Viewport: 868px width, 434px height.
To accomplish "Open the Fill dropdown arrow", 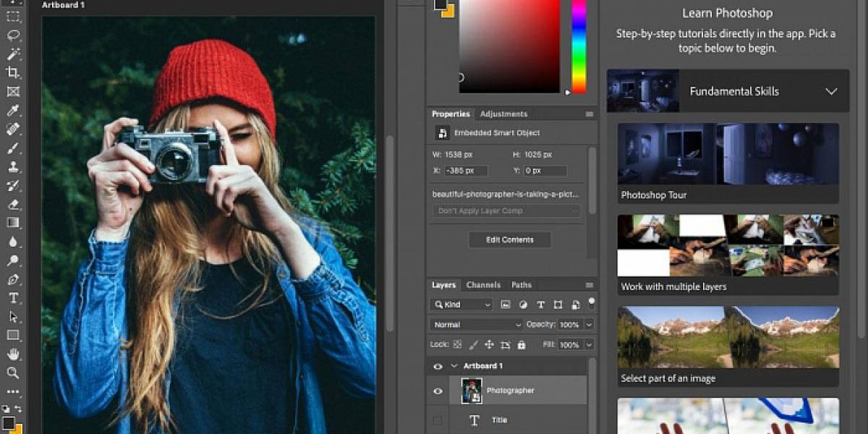I will click(x=589, y=345).
